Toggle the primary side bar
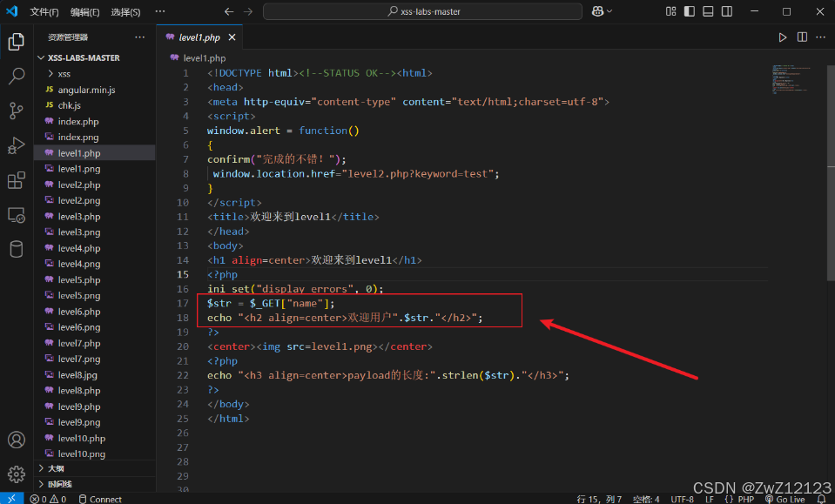The width and height of the screenshot is (835, 504). click(x=689, y=11)
